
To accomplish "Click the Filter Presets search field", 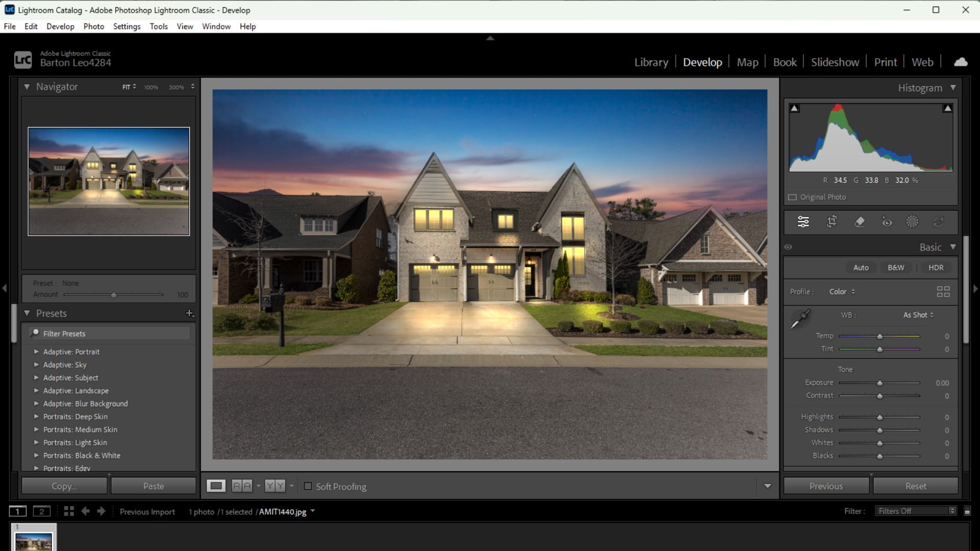I will click(109, 333).
